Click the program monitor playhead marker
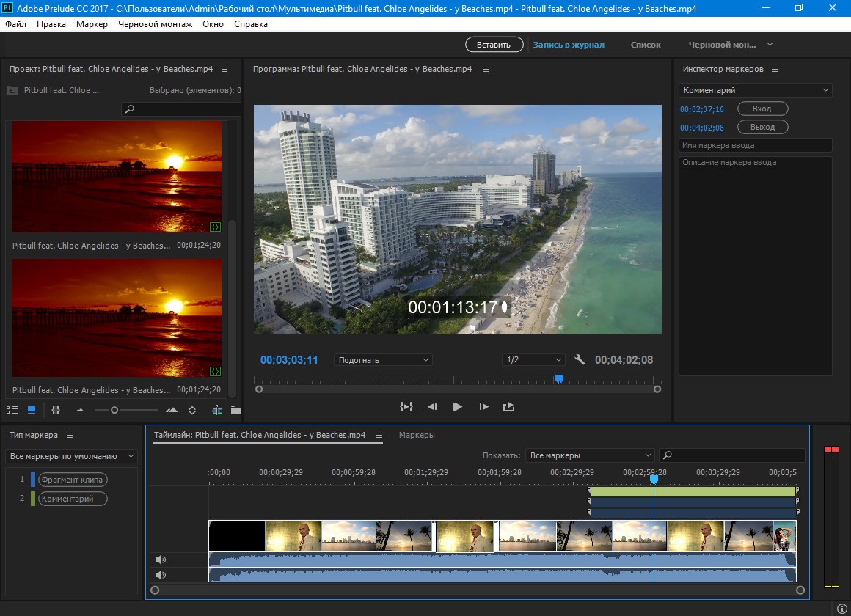The image size is (851, 616). 559,379
